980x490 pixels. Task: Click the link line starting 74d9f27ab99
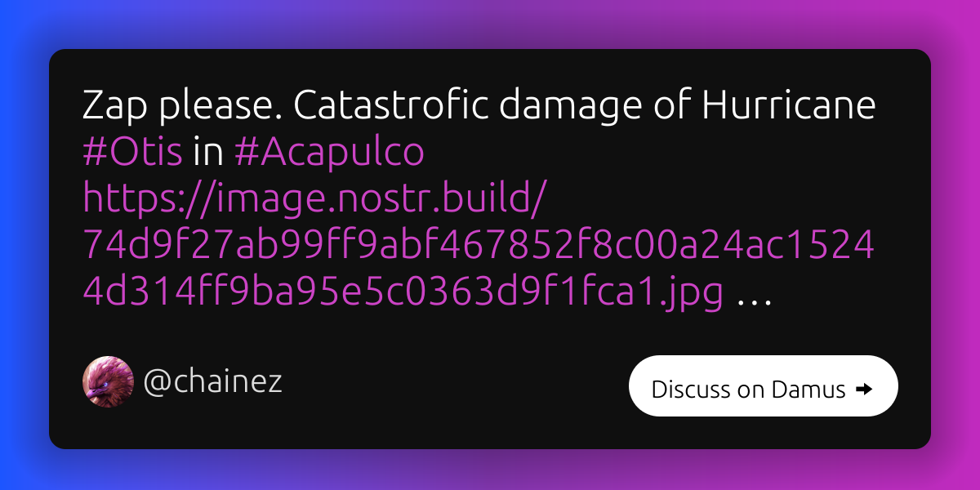pyautogui.click(x=479, y=244)
